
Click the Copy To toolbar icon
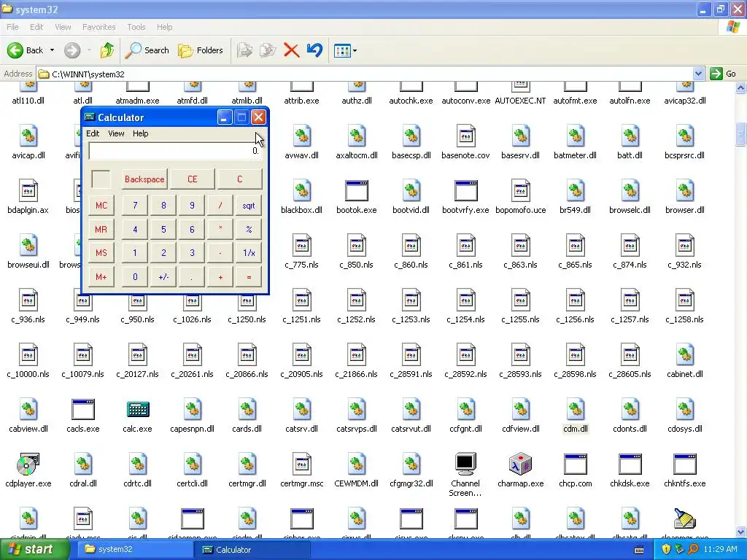click(268, 50)
